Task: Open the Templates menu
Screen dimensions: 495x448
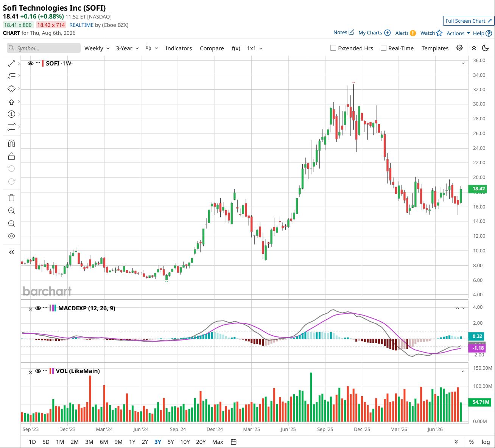Action: 435,48
